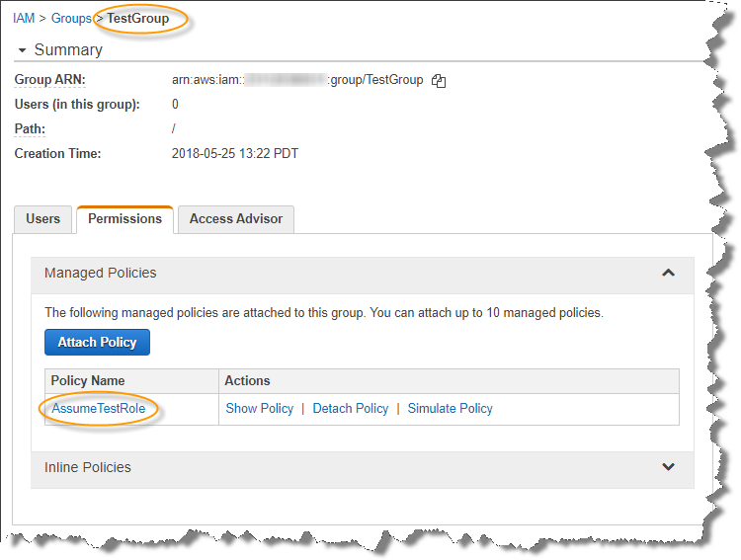Click the Policy Name column header
Screen dimensions: 741x560
coord(88,381)
